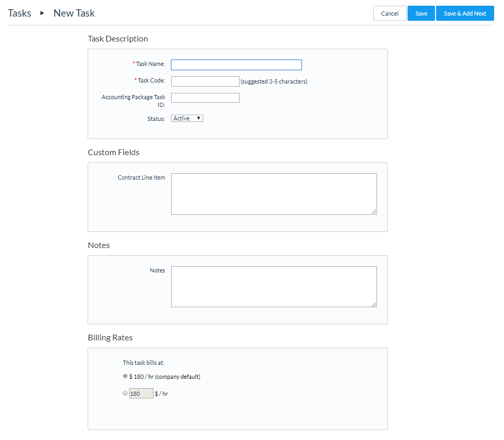Viewport: 504px width, 440px height.
Task: Click the Notes textarea resize handle
Action: point(374,304)
